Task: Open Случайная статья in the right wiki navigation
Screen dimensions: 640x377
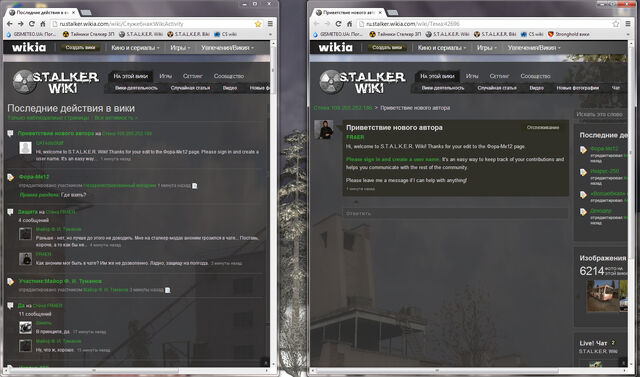Action: click(497, 88)
